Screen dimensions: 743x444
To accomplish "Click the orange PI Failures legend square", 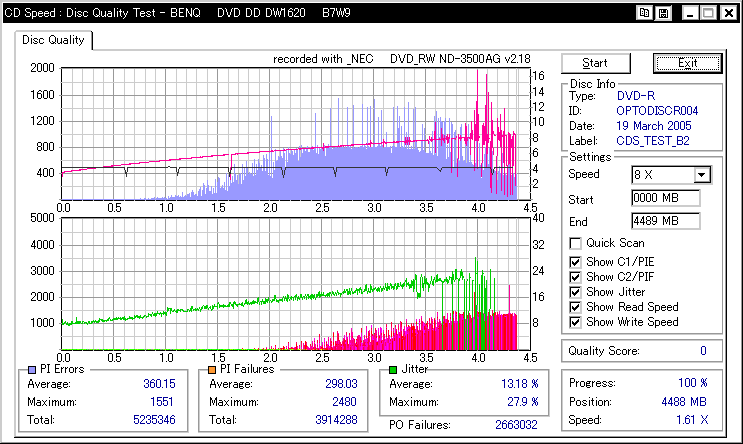I will pyautogui.click(x=212, y=370).
